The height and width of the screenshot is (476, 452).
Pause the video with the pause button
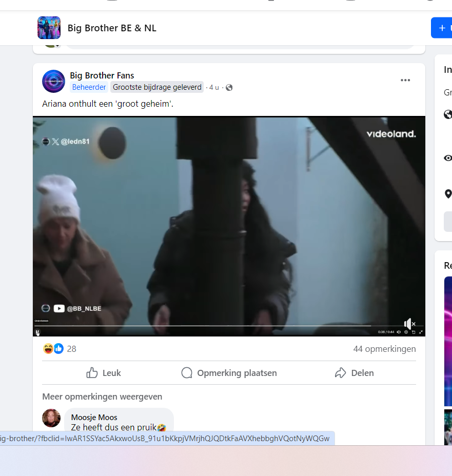(x=37, y=332)
